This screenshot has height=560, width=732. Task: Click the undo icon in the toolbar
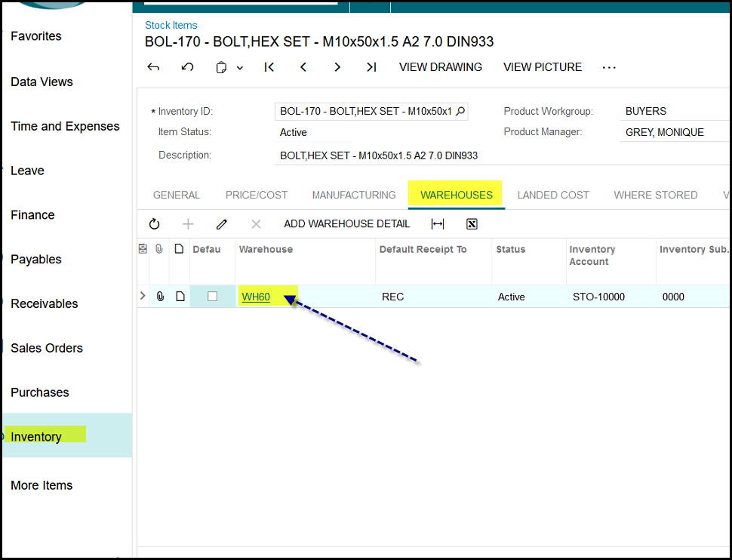[x=187, y=67]
